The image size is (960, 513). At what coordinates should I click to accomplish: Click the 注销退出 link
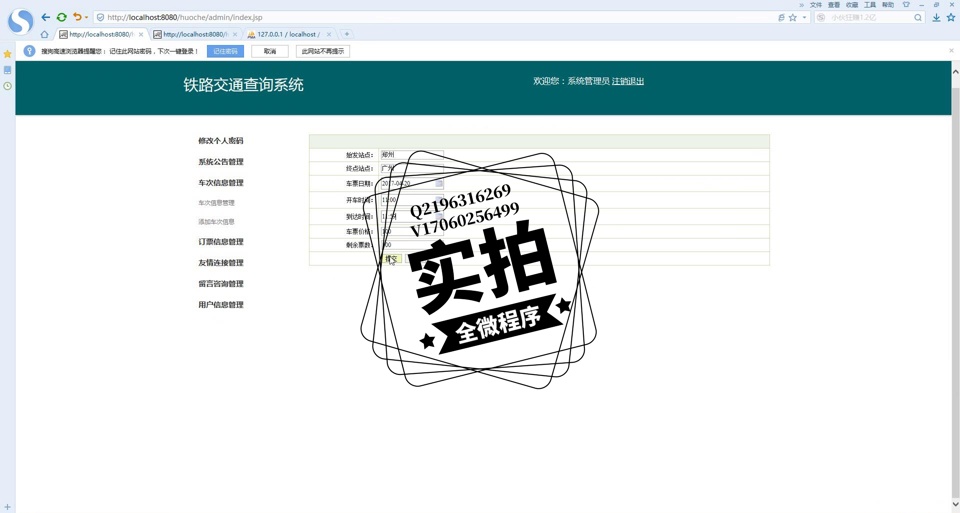(x=628, y=81)
